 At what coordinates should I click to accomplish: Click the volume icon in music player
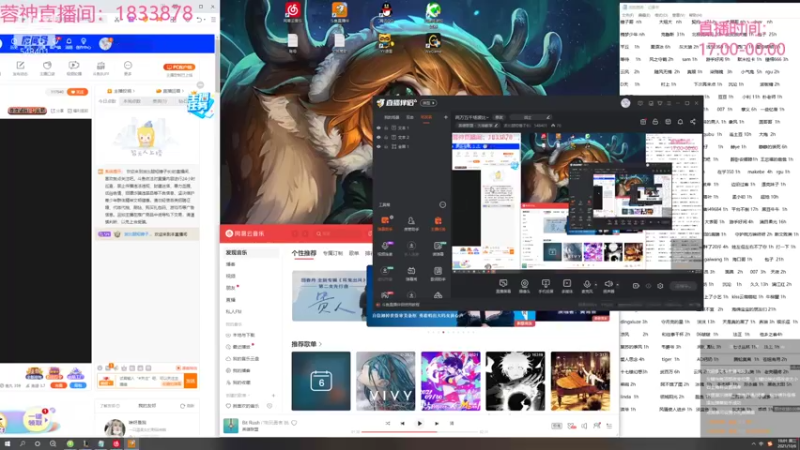click(x=584, y=426)
